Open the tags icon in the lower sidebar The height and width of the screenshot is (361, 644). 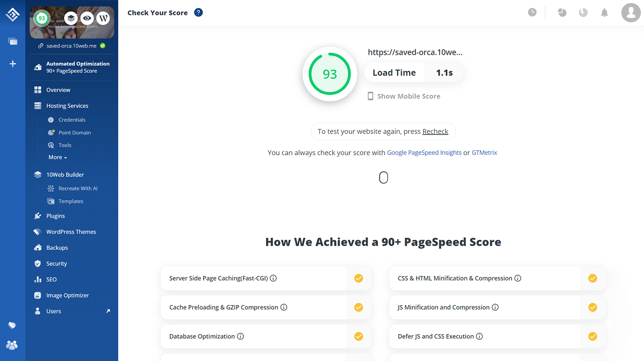point(13,325)
